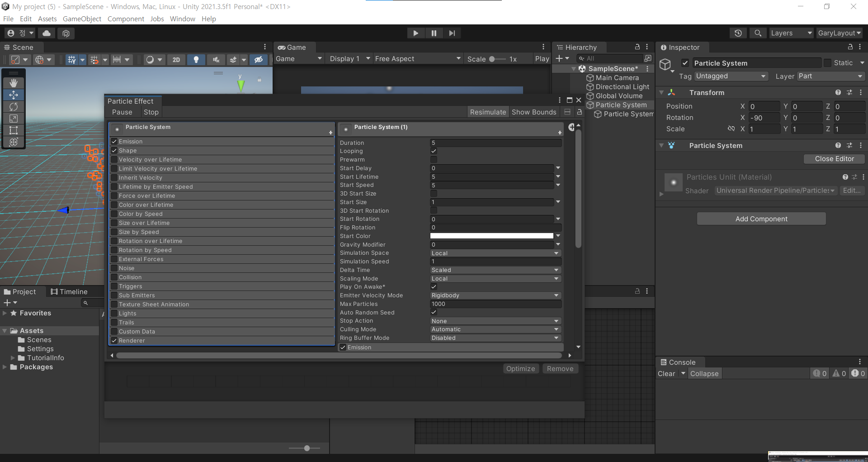Viewport: 868px width, 462px height.
Task: Expand the Packages folder in Project
Action: point(5,367)
